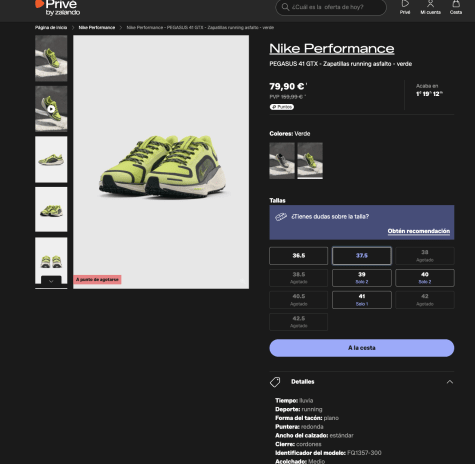Choose the grey color variant swatch

(282, 161)
